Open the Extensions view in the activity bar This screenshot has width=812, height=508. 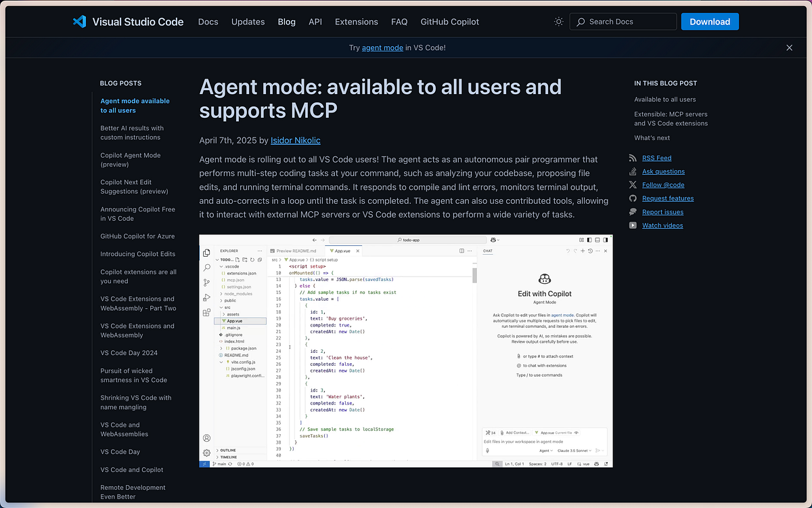207,311
